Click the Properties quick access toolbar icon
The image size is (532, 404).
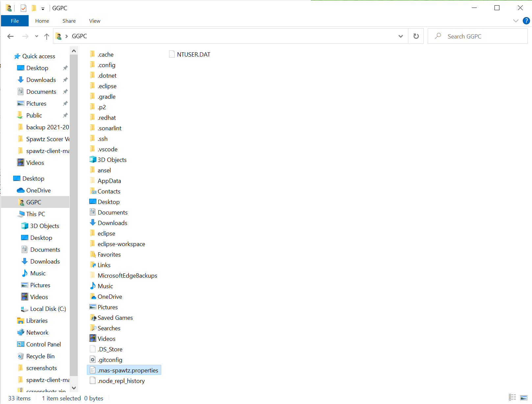pos(24,8)
